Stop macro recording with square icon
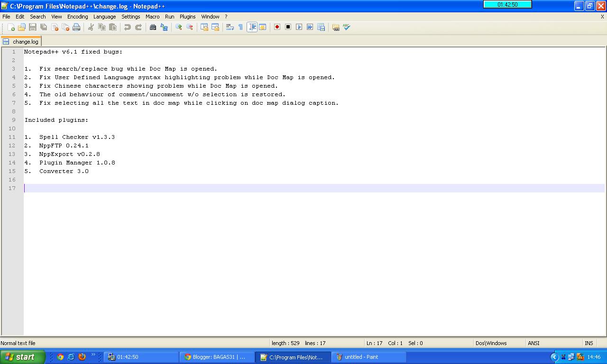 [288, 27]
